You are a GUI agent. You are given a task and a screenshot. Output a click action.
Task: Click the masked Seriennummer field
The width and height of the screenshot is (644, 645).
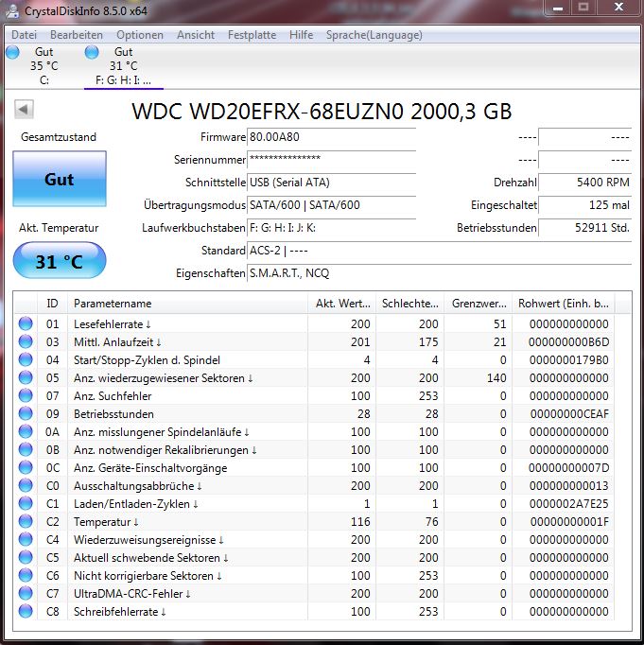tap(332, 159)
